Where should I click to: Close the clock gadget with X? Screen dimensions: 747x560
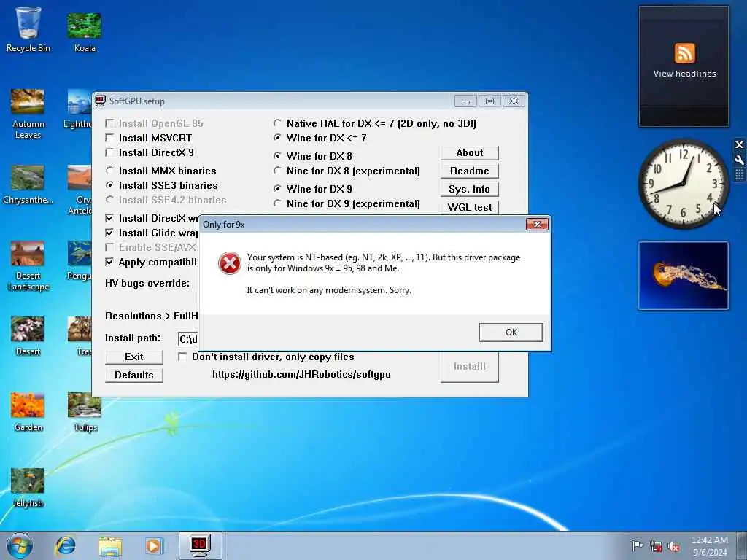[739, 144]
